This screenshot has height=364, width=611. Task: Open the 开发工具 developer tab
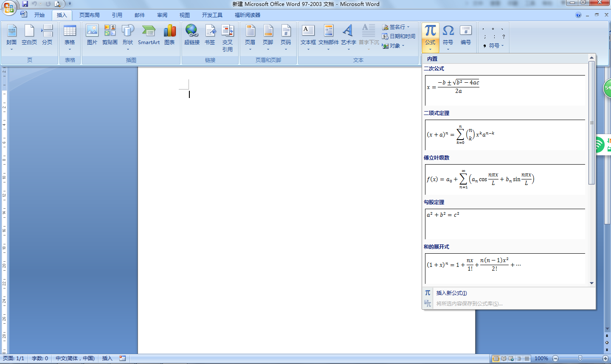[212, 15]
